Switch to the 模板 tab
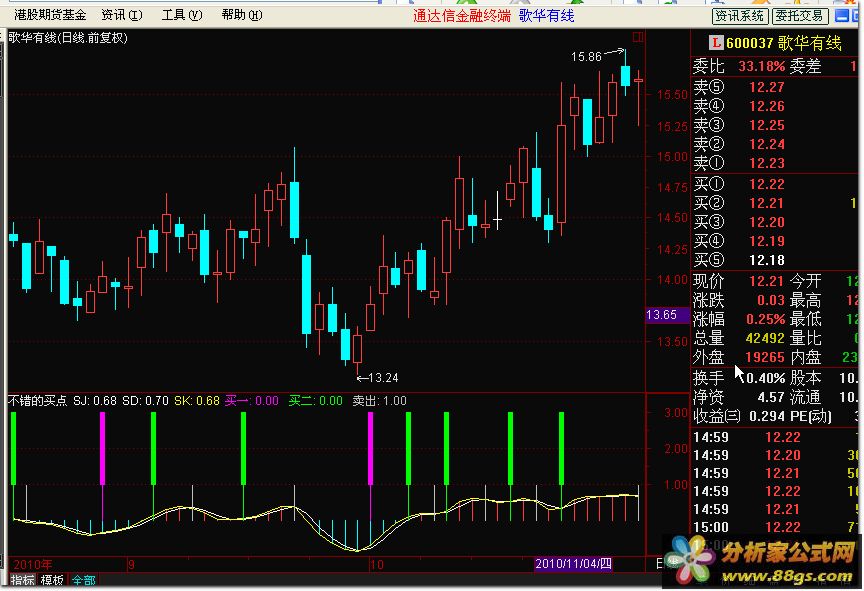Screen dimensions: 864x591 pyautogui.click(x=52, y=580)
